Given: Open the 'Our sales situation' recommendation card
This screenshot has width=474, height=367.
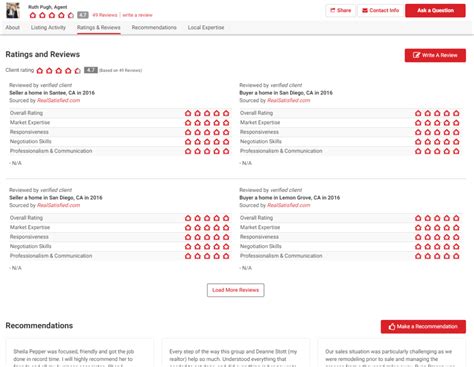Looking at the screenshot, I should click(x=392, y=353).
